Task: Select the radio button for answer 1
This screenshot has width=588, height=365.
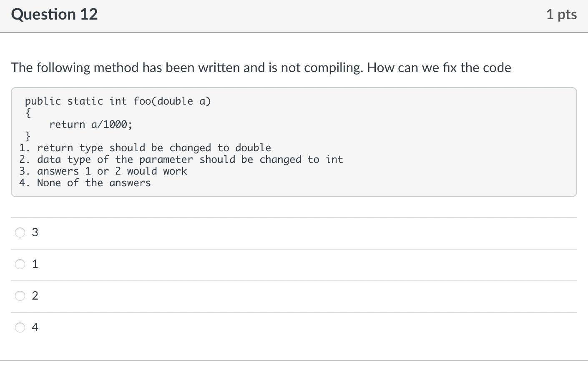Action: (x=20, y=264)
